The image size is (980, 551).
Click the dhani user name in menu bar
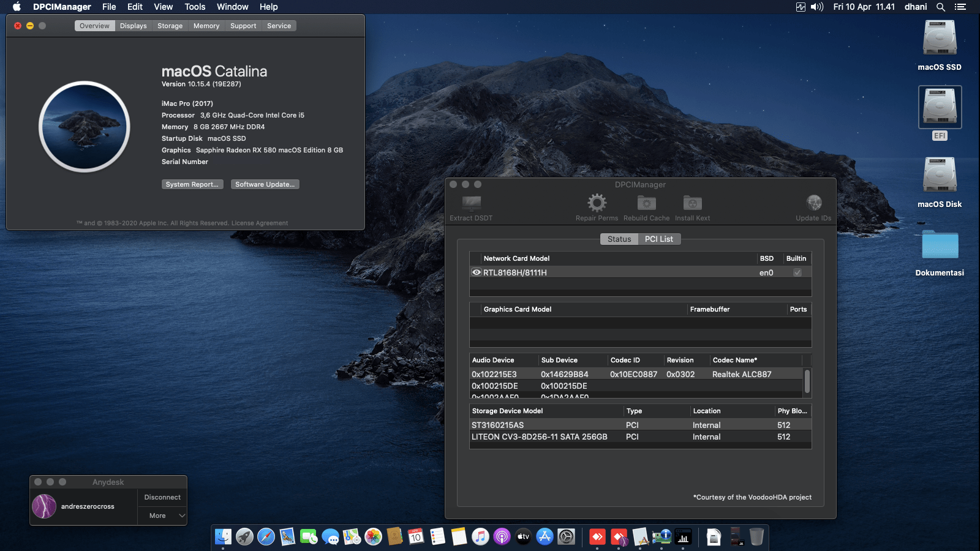[916, 7]
